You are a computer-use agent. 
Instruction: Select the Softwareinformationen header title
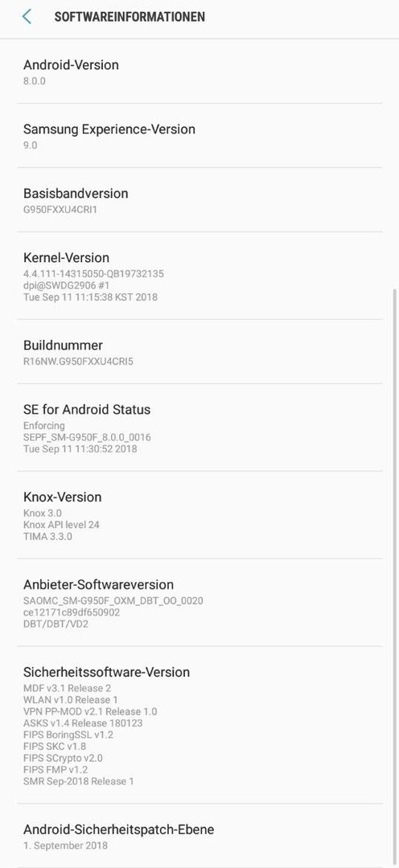(x=130, y=17)
